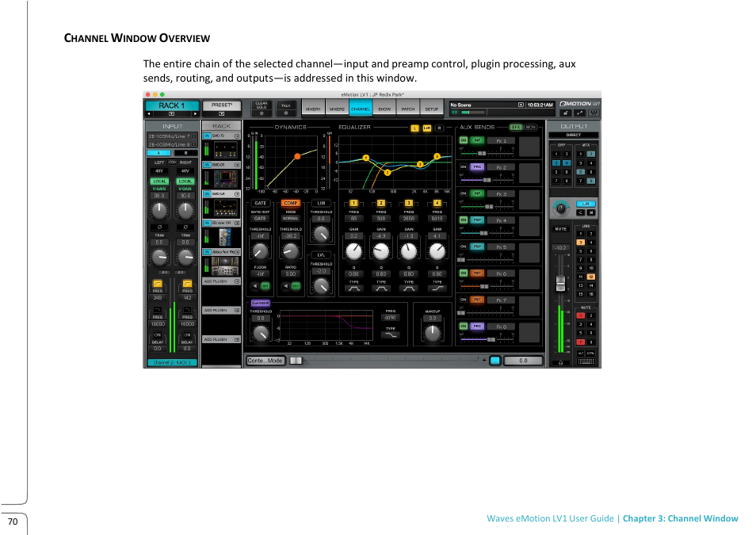Enable the GATE section
Screen dimensions: 756x535
click(261, 203)
